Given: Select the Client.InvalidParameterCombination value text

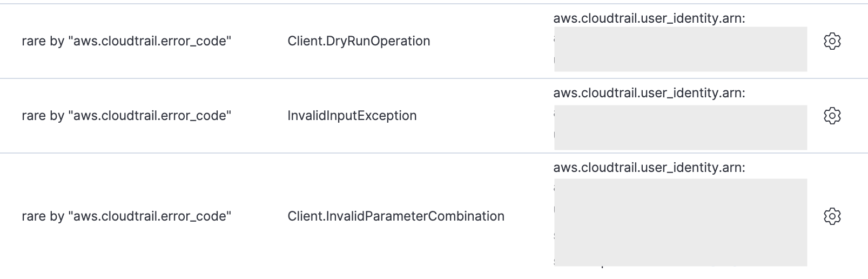Looking at the screenshot, I should coord(396,216).
